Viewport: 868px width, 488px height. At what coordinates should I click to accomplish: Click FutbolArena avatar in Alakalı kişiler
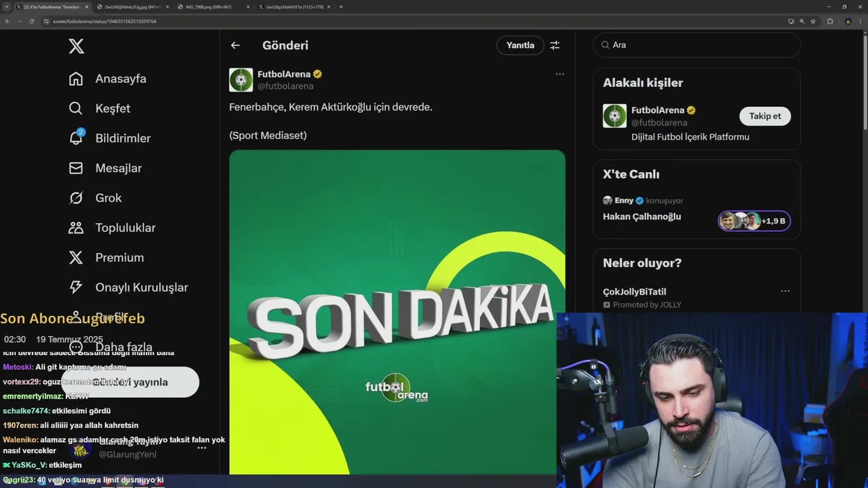(x=614, y=116)
